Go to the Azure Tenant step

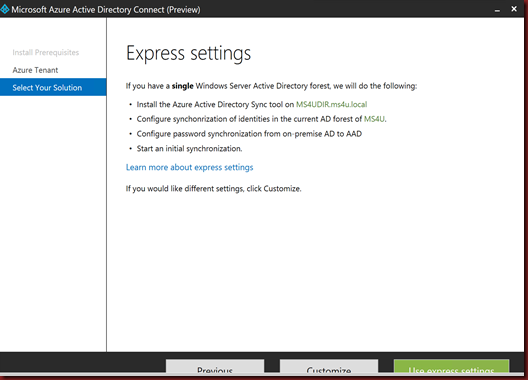pyautogui.click(x=35, y=70)
